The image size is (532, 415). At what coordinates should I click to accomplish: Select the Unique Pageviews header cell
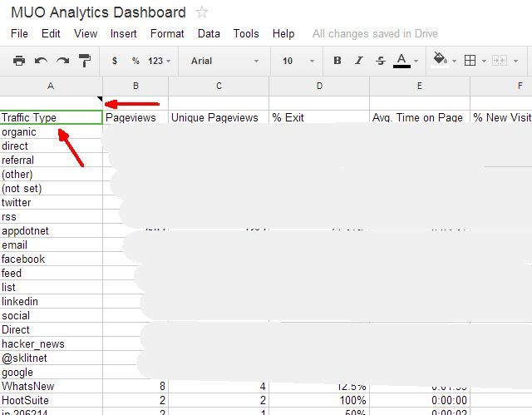[219, 117]
